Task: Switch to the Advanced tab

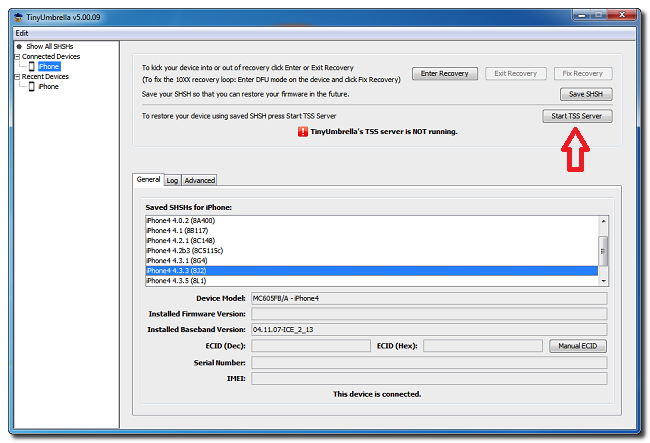Action: (199, 180)
